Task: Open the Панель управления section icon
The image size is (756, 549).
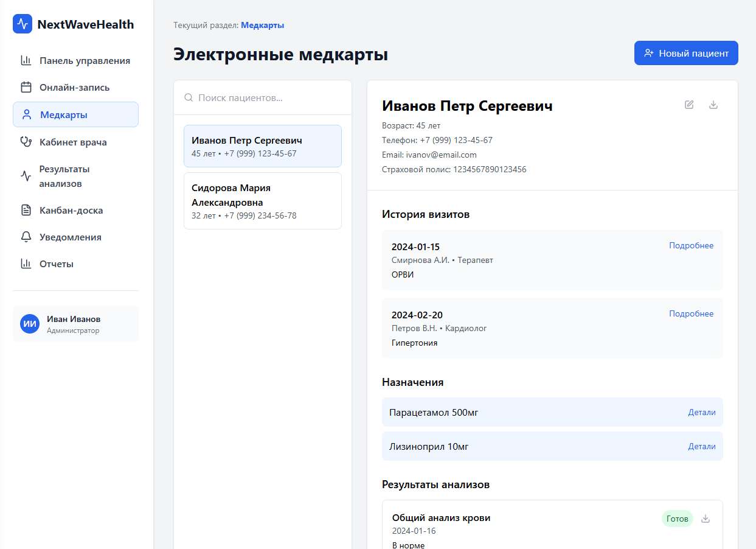Action: click(x=25, y=60)
